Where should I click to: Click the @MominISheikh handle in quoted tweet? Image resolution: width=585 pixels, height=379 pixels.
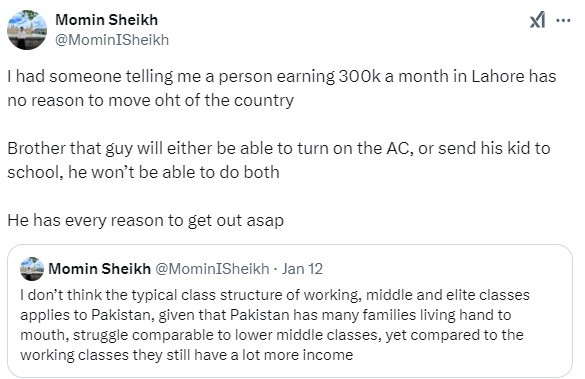point(212,269)
